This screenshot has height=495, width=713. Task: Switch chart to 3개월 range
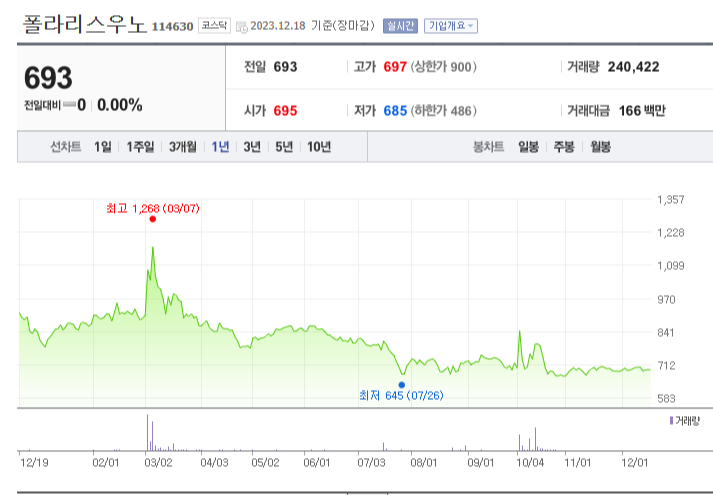[183, 147]
